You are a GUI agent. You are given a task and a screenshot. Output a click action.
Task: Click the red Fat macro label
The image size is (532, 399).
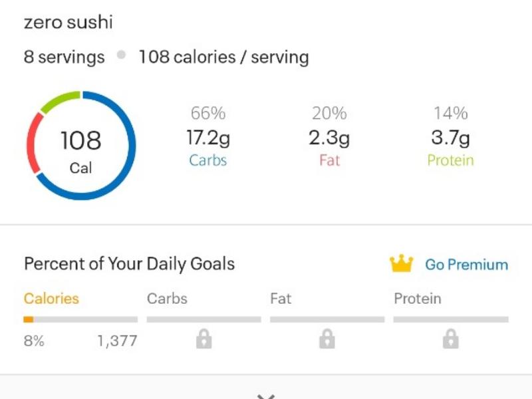point(329,160)
